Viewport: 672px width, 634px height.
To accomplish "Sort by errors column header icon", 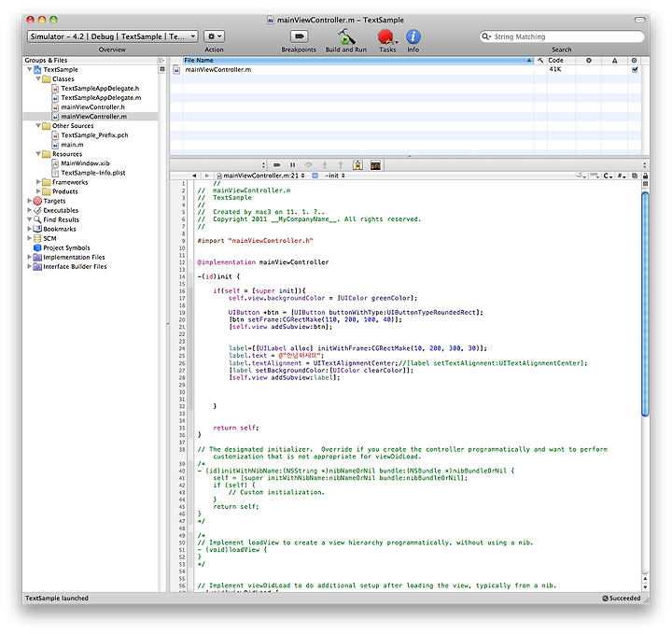I will [588, 61].
